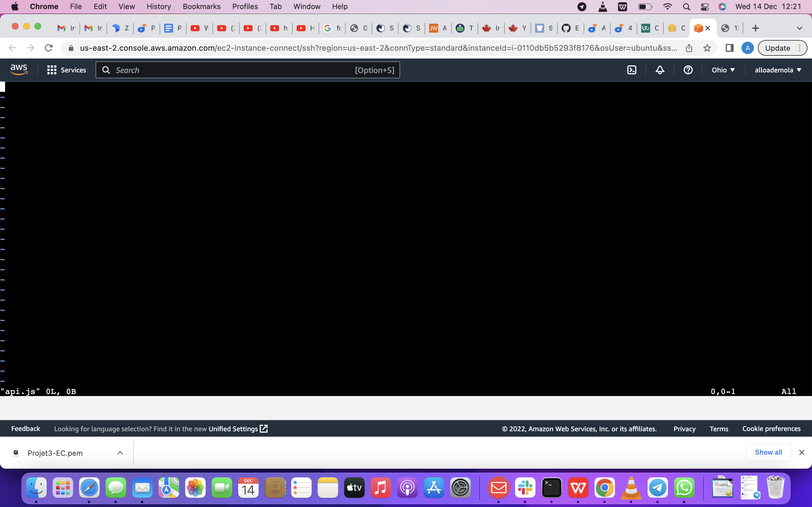Click the Show all downloads button
The image size is (812, 507).
[x=768, y=452]
